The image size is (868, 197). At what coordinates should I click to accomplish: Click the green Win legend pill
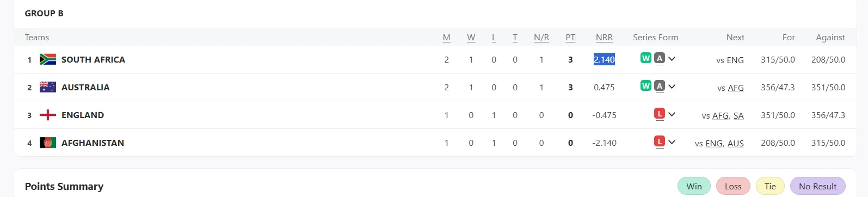694,186
